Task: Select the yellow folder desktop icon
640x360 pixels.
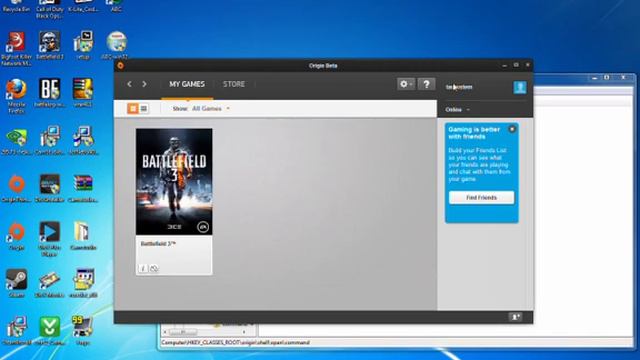Action: point(83,236)
